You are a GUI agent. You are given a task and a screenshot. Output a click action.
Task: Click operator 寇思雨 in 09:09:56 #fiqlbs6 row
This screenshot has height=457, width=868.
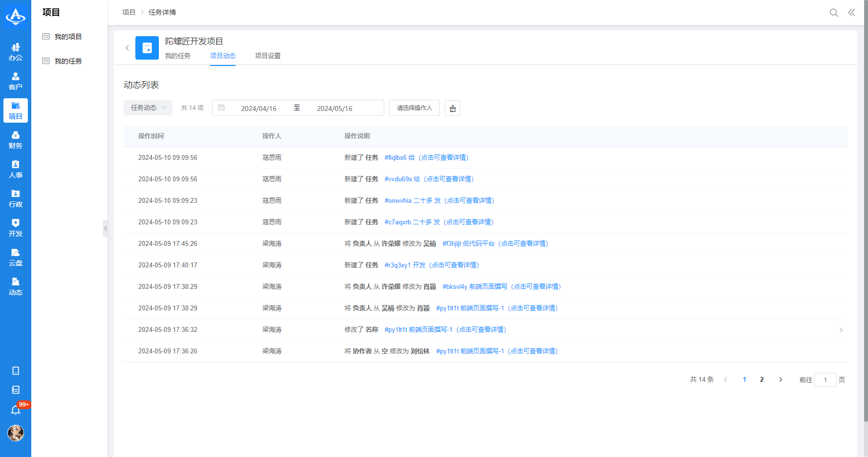tap(272, 157)
